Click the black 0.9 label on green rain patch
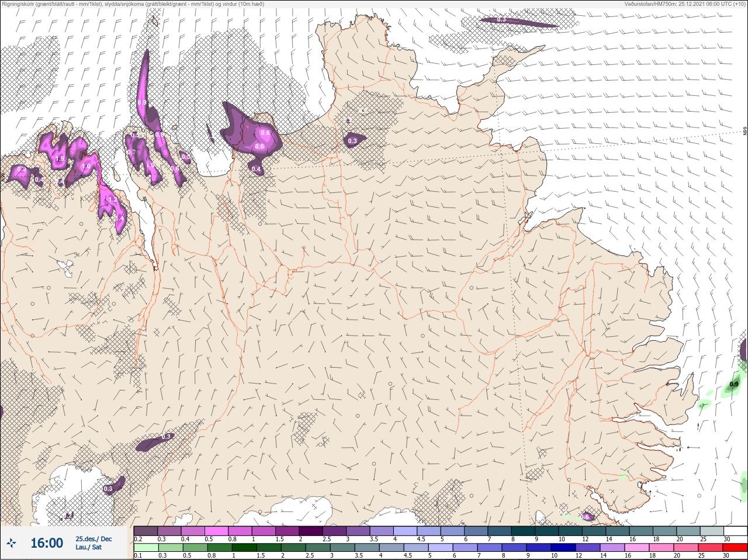 734,384
